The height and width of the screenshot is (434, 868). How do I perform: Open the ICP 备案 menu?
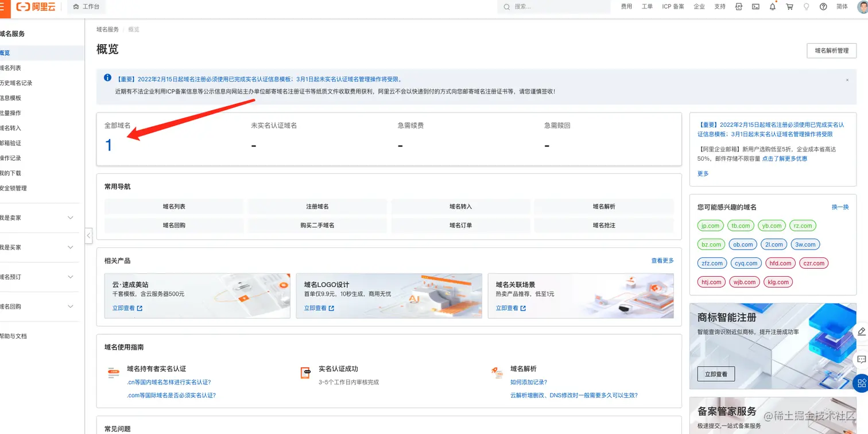(673, 7)
